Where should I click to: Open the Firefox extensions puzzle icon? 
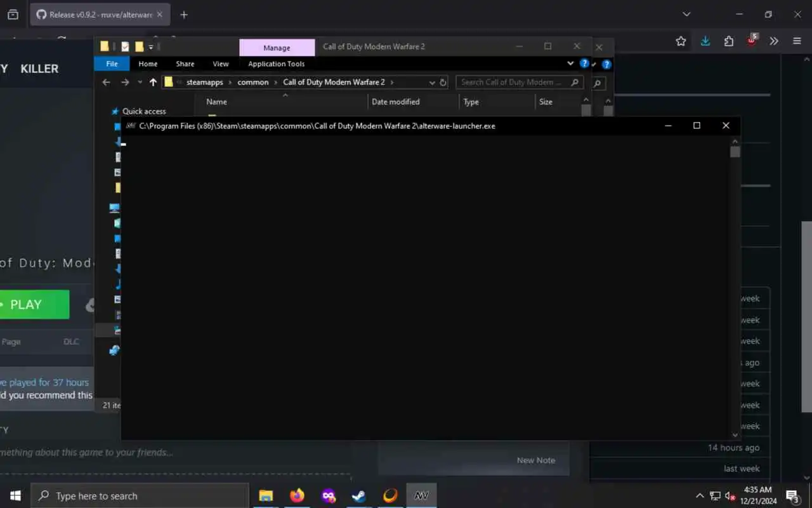pos(729,41)
